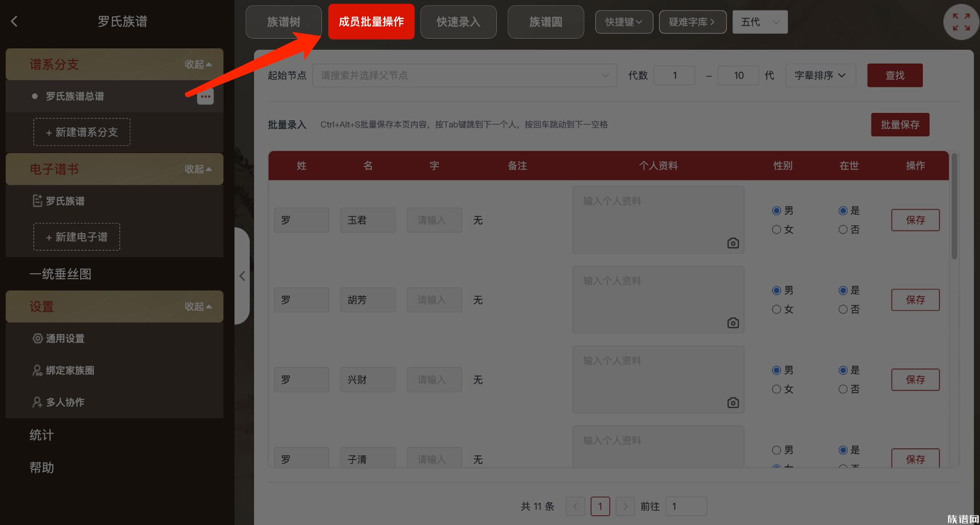Viewport: 980px width, 525px height.
Task: Open the 五代 generation dropdown
Action: [760, 22]
